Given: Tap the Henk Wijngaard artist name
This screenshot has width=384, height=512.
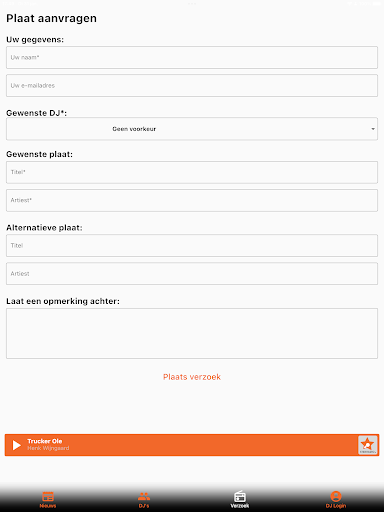Looking at the screenshot, I should [x=48, y=448].
